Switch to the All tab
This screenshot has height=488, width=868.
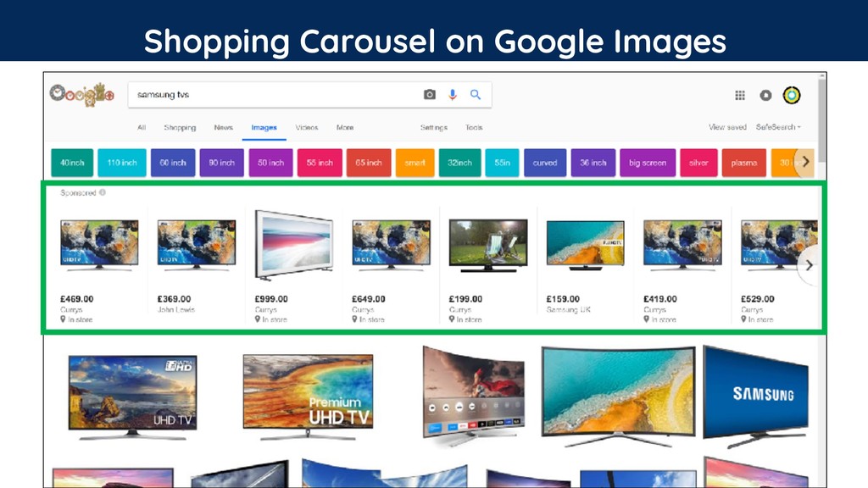tap(142, 127)
